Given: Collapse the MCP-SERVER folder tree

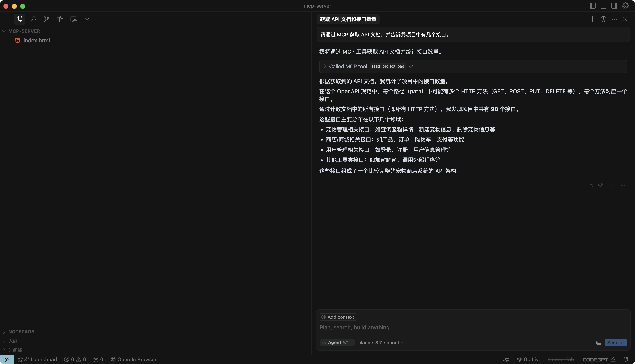Looking at the screenshot, I should [x=4, y=31].
